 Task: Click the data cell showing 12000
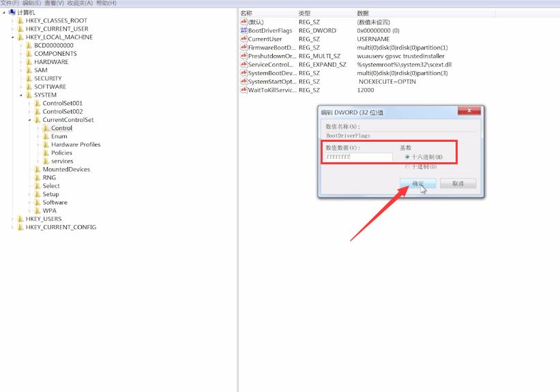[x=366, y=90]
